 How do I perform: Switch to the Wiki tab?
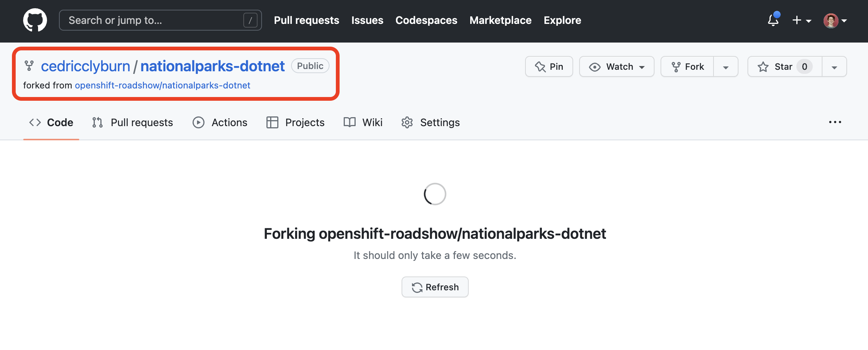(x=363, y=122)
